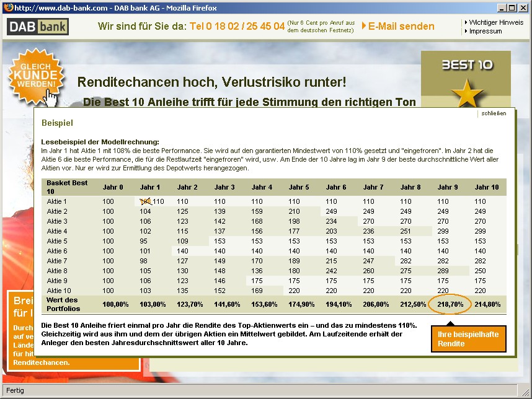Click the Aktie 6 row label
532x399 pixels.
click(57, 251)
